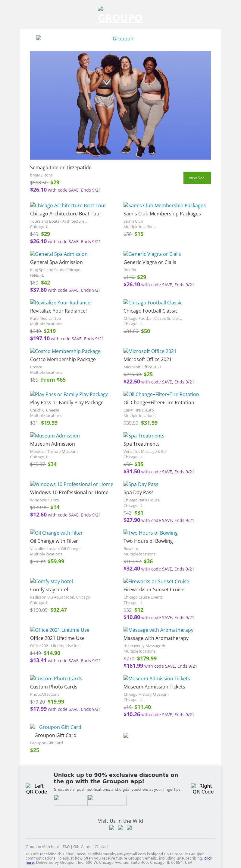The height and width of the screenshot is (868, 241).
Task: Open the Chicago Architecture Boat Tour deal
Action: [68, 205]
